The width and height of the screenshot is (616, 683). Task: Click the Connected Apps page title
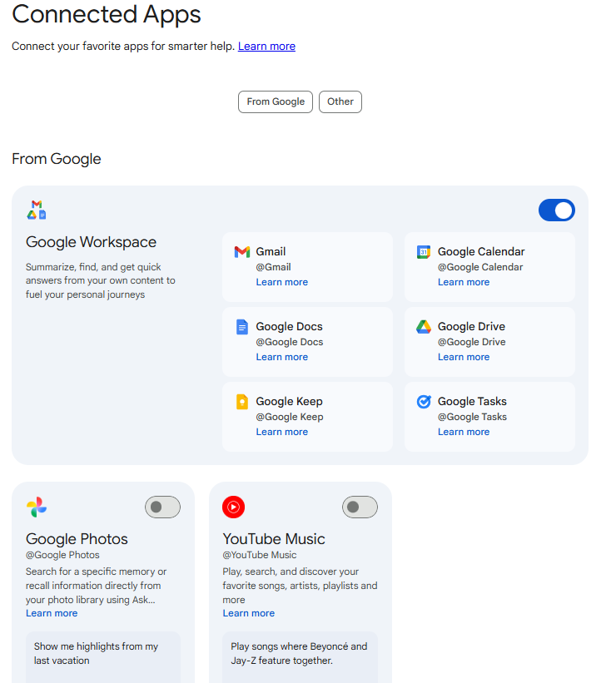click(106, 14)
